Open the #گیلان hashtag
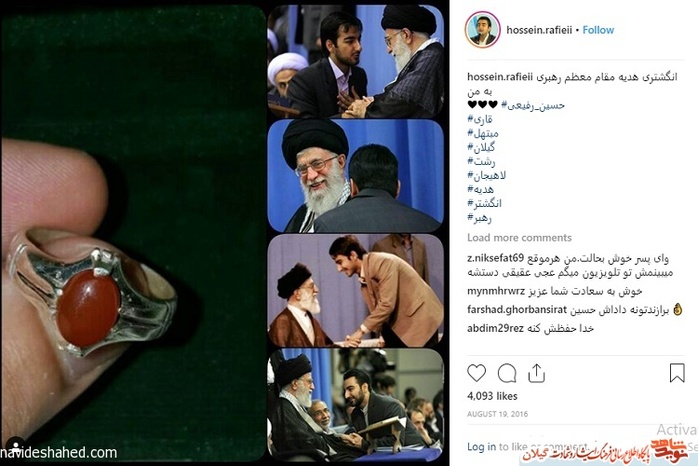The image size is (698, 466). coord(481,147)
